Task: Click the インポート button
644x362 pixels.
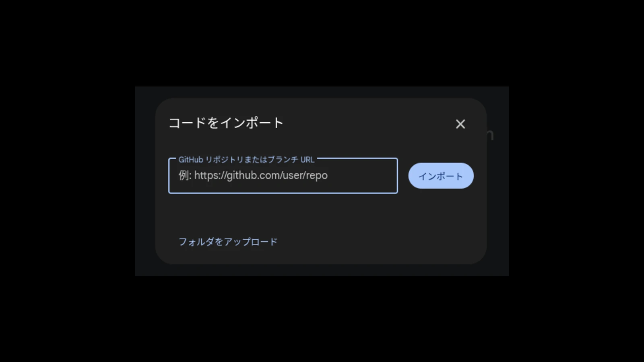Action: 441,176
